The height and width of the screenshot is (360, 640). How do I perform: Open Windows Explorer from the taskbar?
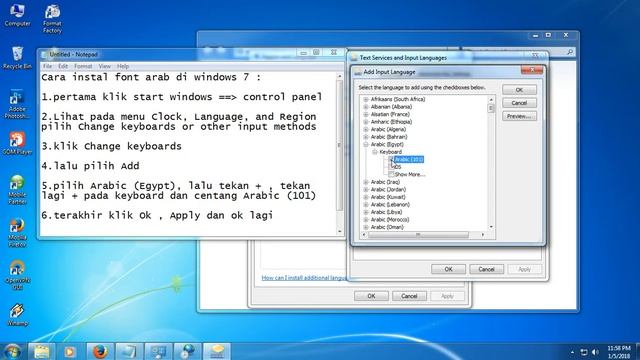pos(41,351)
